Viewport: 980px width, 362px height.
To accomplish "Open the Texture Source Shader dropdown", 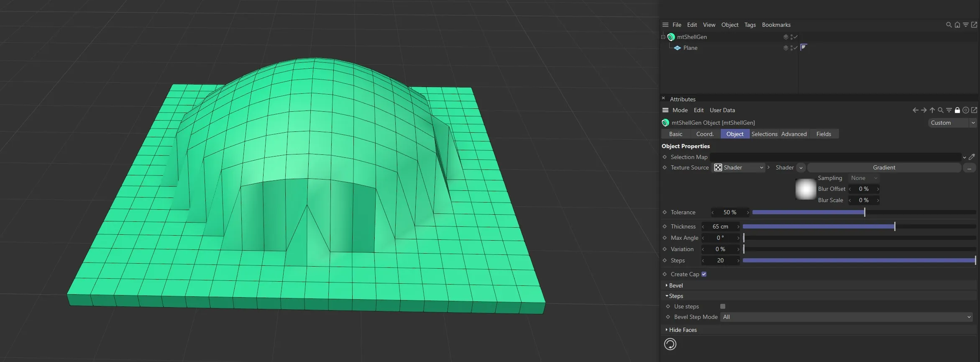I will (x=739, y=167).
